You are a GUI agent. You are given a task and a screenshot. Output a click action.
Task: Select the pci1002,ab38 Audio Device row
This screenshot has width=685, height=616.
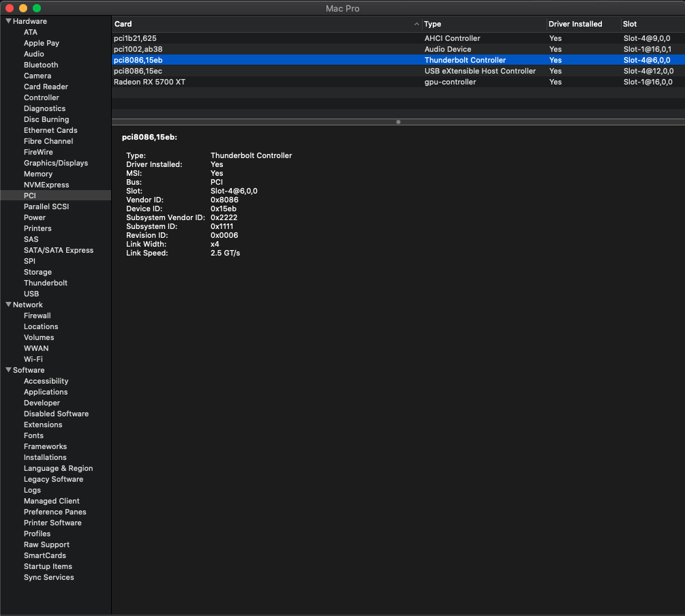point(399,49)
